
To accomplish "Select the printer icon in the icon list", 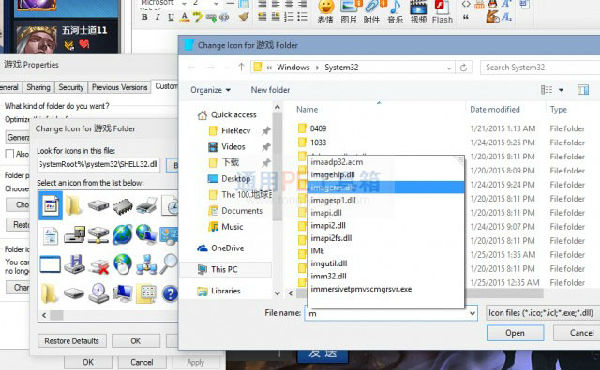I will pyautogui.click(x=146, y=205).
